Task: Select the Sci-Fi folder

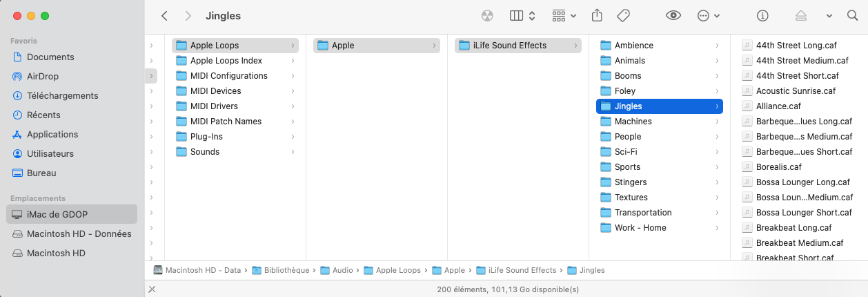Action: (x=660, y=152)
